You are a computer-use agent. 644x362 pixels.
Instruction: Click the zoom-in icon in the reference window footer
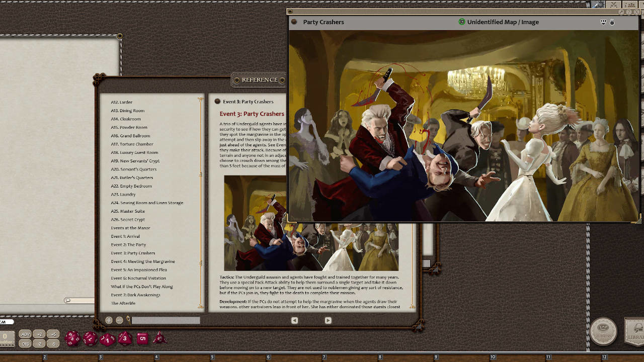tap(109, 320)
